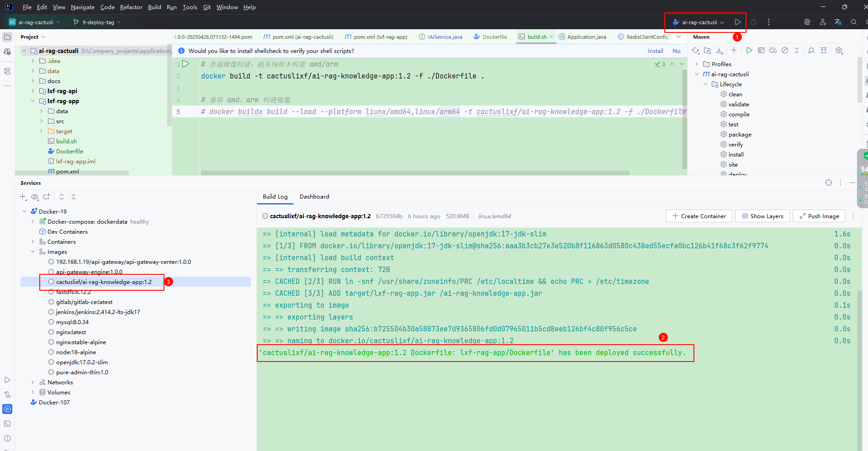Click Maven download sources icon

click(x=720, y=51)
